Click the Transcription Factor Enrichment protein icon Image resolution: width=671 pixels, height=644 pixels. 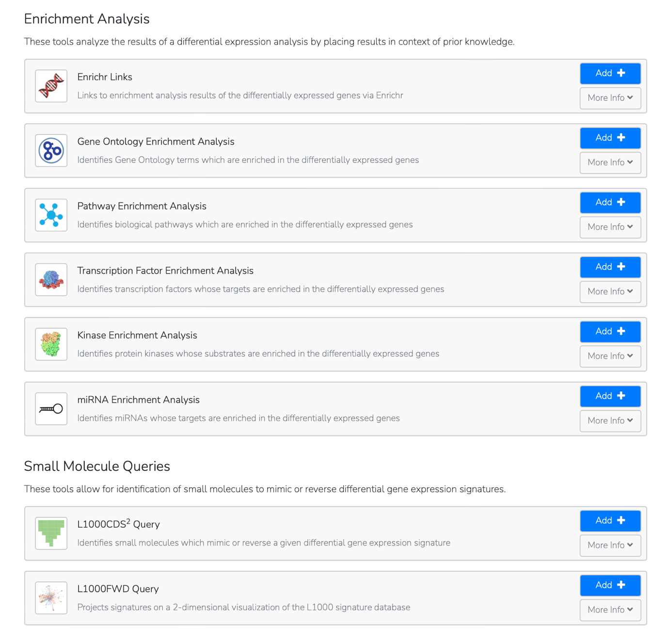(x=51, y=279)
